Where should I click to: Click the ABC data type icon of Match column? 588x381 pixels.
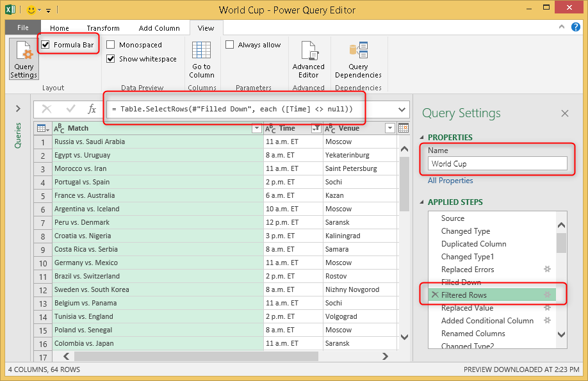coord(59,128)
